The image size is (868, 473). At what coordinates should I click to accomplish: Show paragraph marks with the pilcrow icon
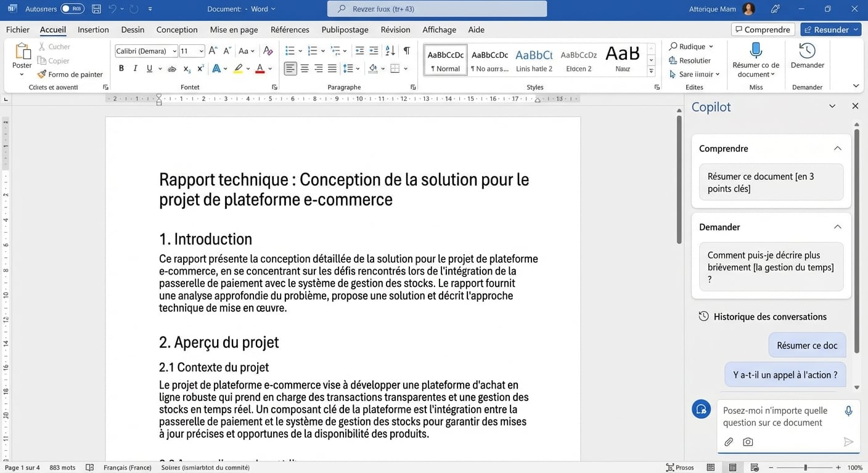(406, 51)
